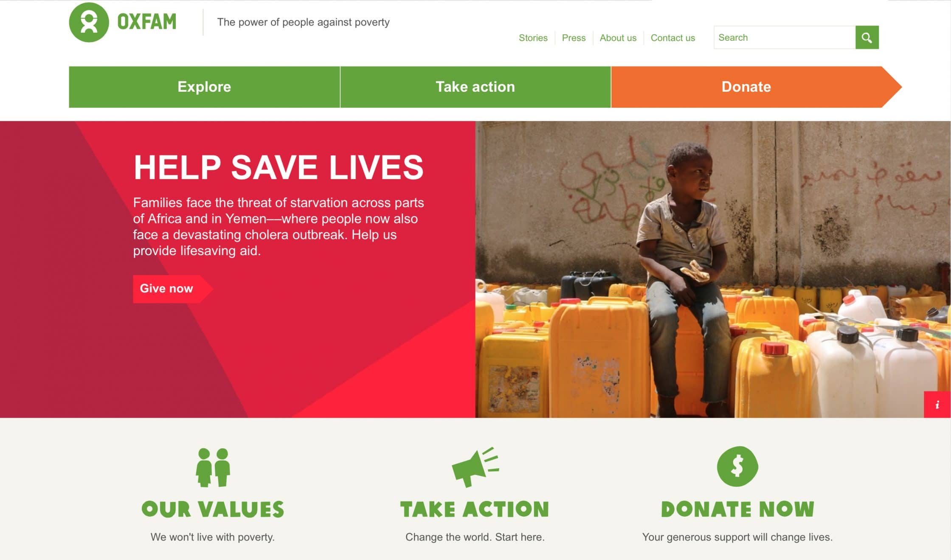951x560 pixels.
Task: Click the OUR VALUES heading
Action: click(x=213, y=509)
